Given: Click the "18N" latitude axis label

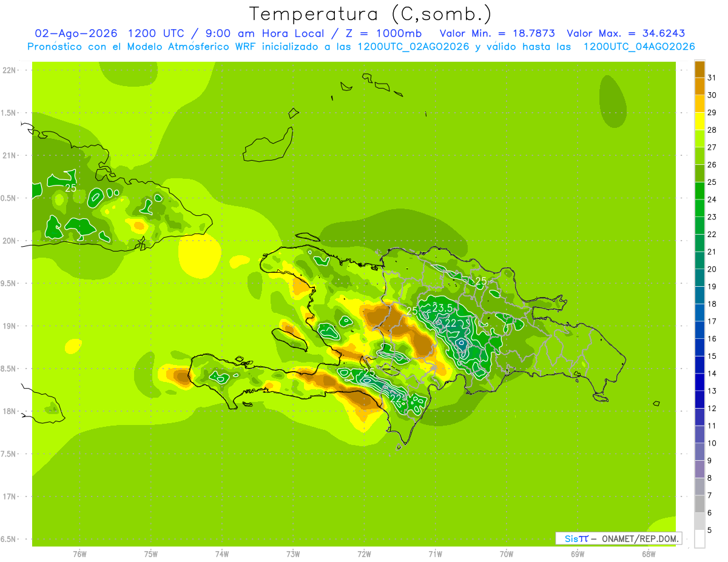Looking at the screenshot, I should point(10,411).
